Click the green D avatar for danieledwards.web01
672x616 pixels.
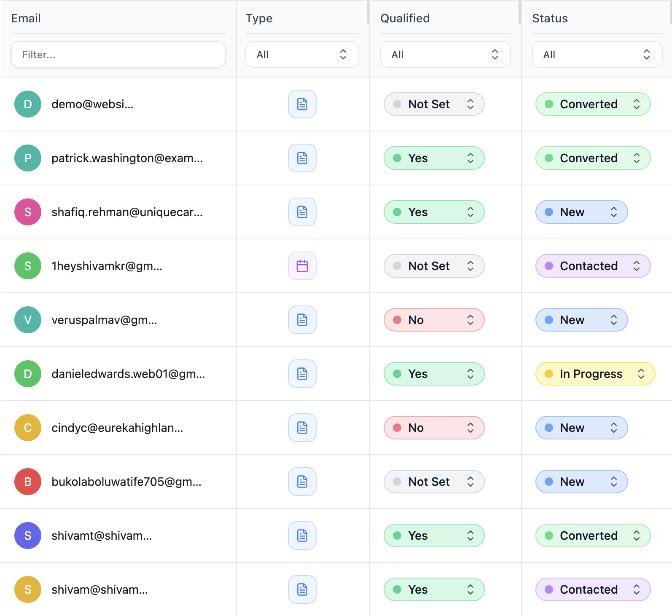click(28, 374)
